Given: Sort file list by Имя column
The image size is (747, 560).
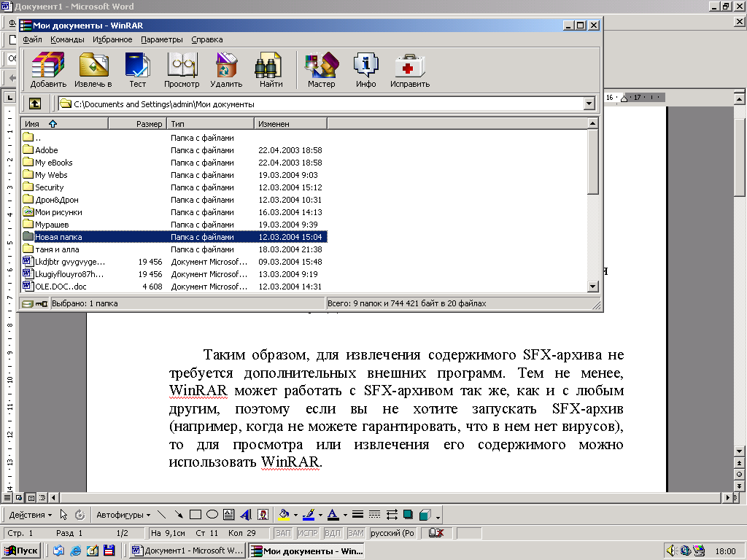Looking at the screenshot, I should [x=64, y=124].
